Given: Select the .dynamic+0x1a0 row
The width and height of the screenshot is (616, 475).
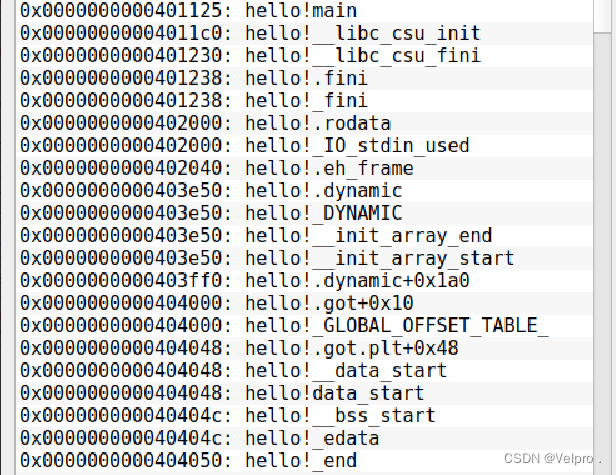Looking at the screenshot, I should [304, 281].
